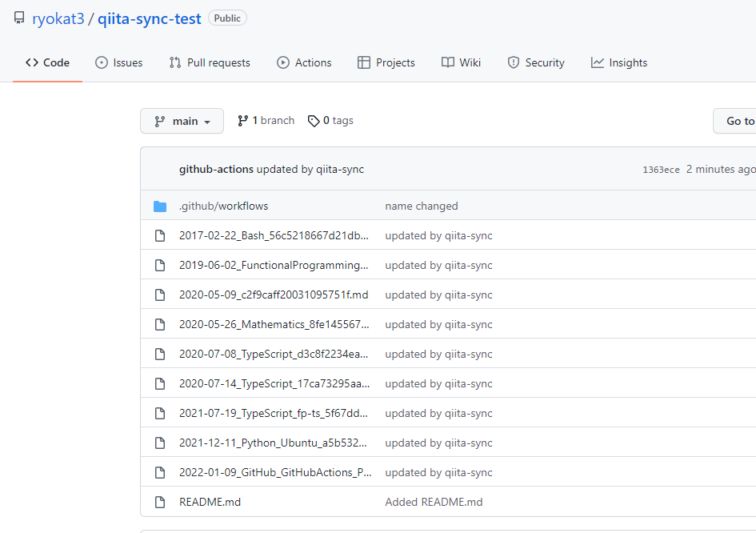Open the Wiki tab

pos(462,62)
